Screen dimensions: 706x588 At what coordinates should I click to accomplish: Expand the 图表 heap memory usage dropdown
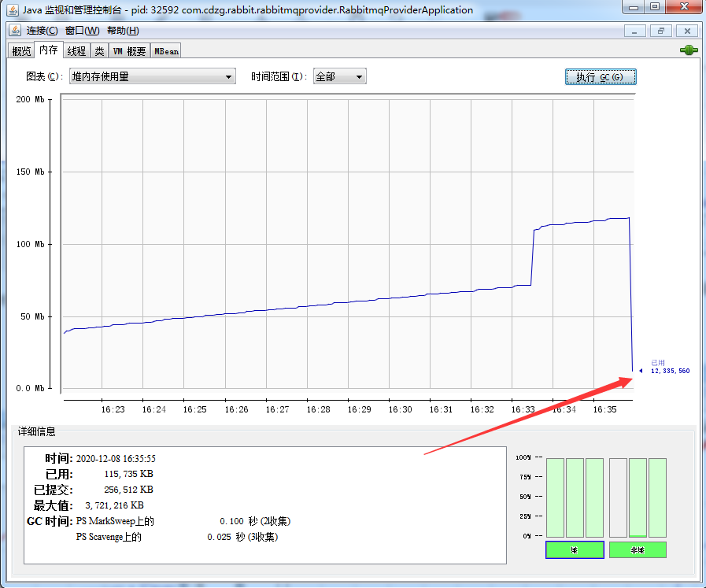[152, 76]
